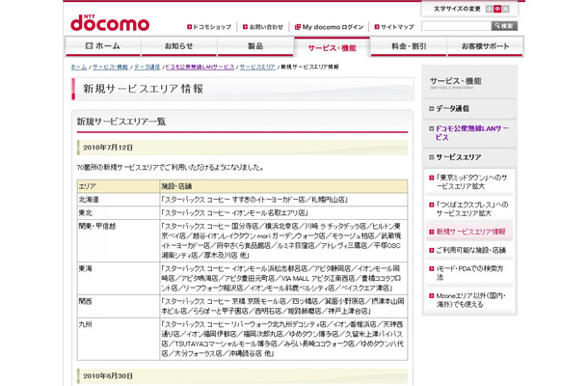Image resolution: width=588 pixels, height=386 pixels.
Task: Click square icon beside sidebar データ通信
Action: coord(431,108)
